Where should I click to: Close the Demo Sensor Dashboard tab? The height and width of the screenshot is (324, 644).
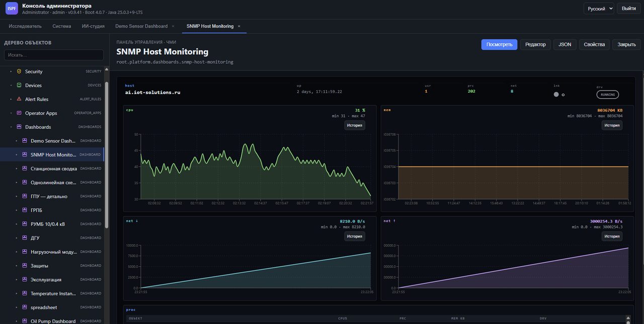coord(173,26)
